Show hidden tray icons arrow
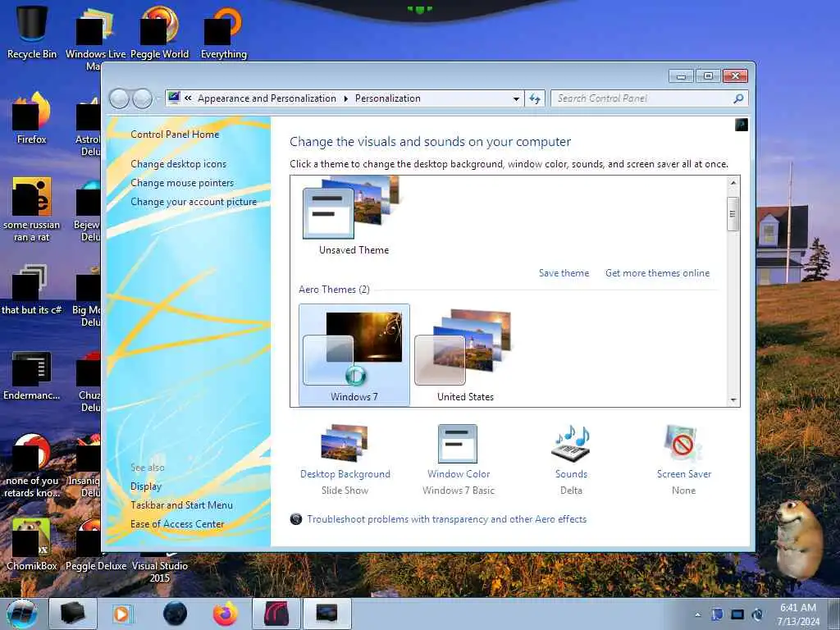 [x=697, y=614]
